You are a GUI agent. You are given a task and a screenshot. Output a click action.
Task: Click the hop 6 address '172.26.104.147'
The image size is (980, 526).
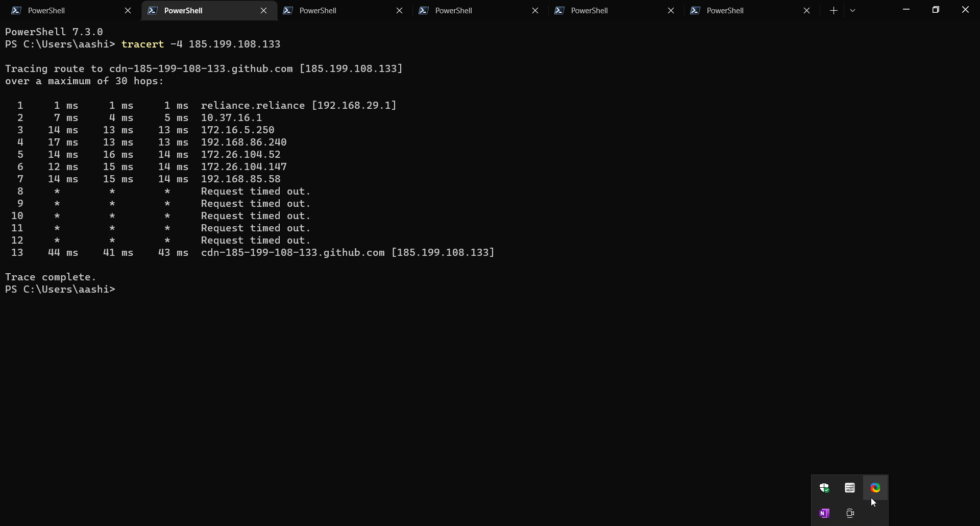(243, 166)
